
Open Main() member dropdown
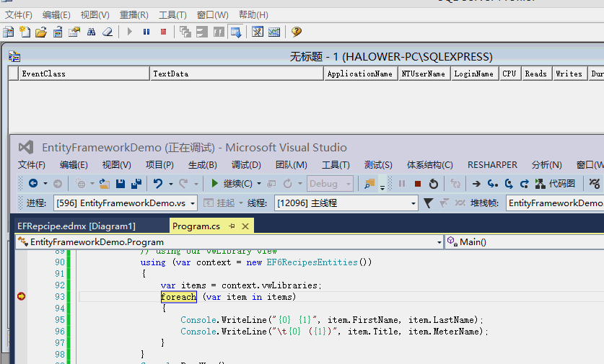[525, 241]
